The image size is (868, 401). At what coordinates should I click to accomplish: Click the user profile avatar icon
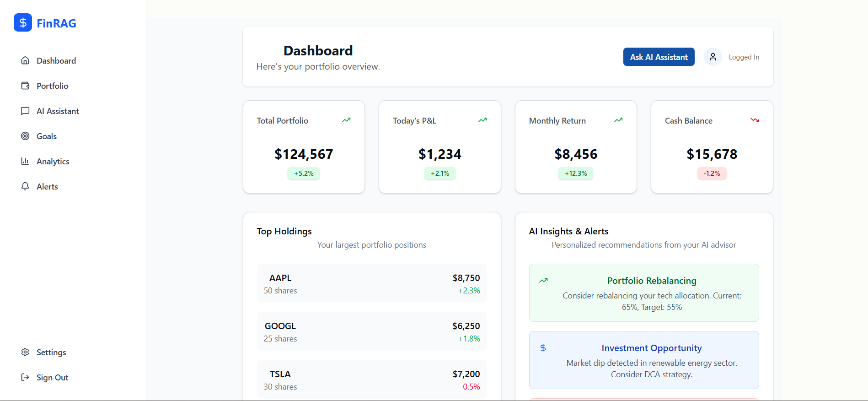pyautogui.click(x=713, y=57)
